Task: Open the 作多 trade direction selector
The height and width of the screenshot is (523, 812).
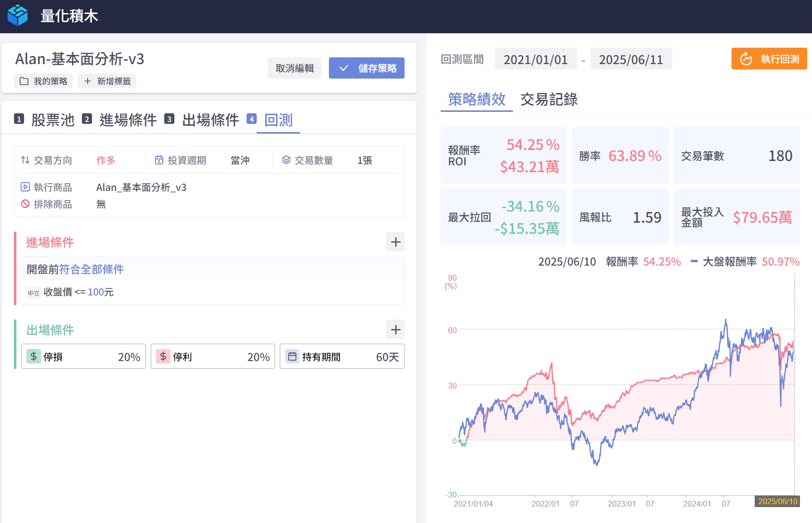Action: [x=105, y=160]
